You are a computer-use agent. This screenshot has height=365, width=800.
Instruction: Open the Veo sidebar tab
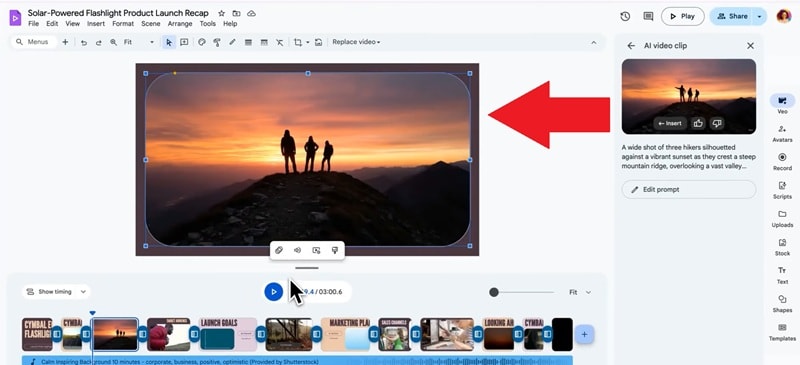click(782, 104)
